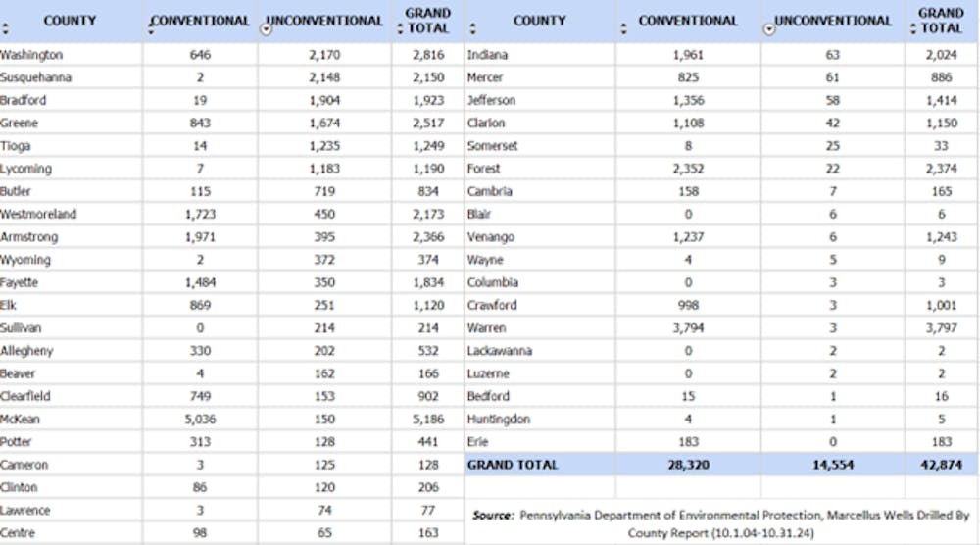The width and height of the screenshot is (980, 545).
Task: Sort the GRAND TOTAL column above 2,816
Action: 400,28
